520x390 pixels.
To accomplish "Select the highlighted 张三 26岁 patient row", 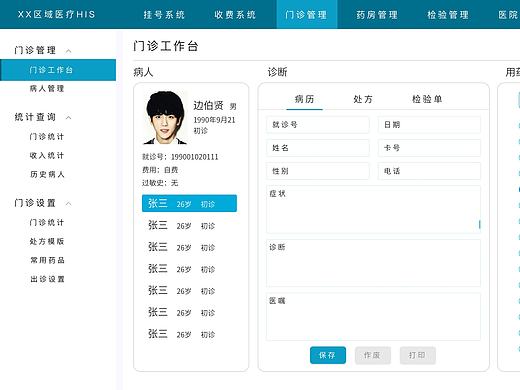I will coord(189,203).
